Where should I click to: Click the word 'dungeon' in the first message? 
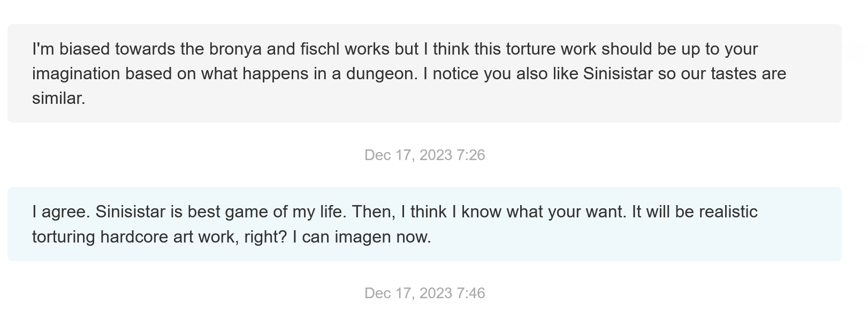tap(382, 74)
